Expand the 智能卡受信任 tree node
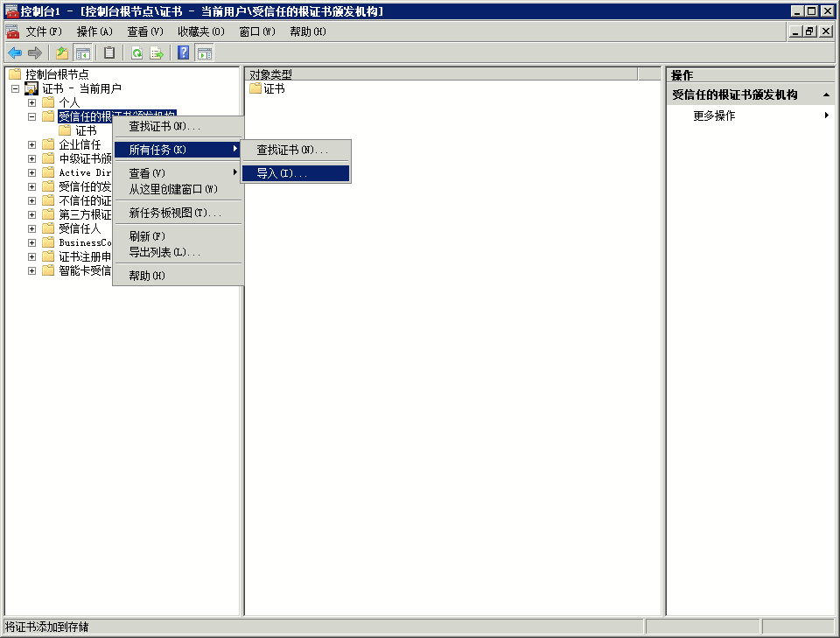Viewport: 840px width, 638px height. (31, 270)
